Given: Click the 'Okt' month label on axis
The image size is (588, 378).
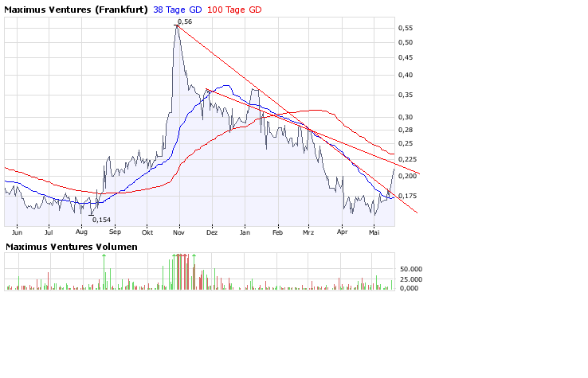Looking at the screenshot, I should [147, 232].
